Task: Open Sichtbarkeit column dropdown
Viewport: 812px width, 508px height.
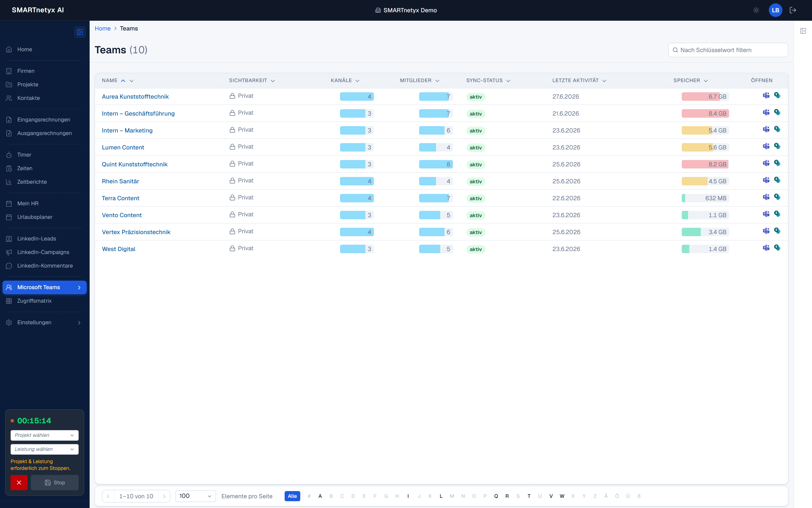Action: pyautogui.click(x=273, y=81)
